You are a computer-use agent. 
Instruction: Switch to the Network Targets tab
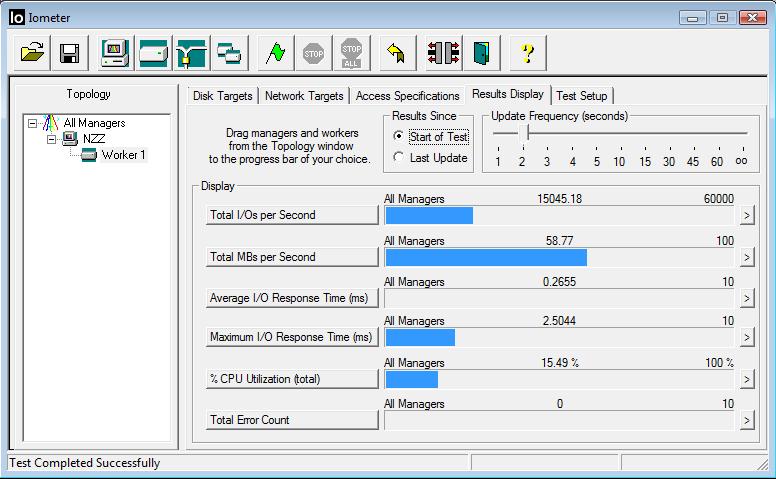[304, 96]
